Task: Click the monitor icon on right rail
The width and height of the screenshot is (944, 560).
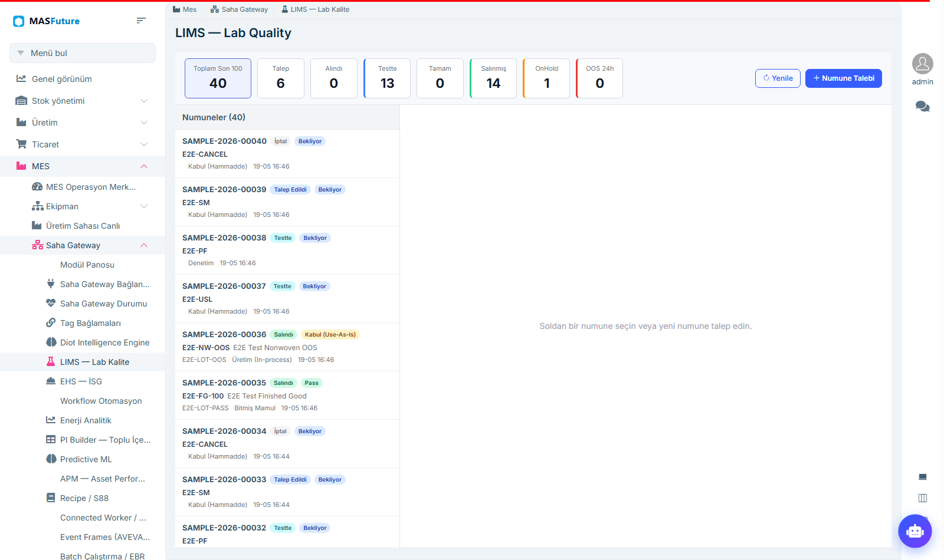Action: [x=923, y=477]
